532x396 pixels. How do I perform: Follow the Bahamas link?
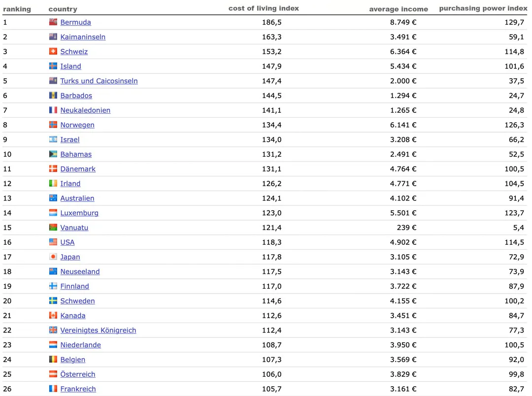[x=76, y=154]
